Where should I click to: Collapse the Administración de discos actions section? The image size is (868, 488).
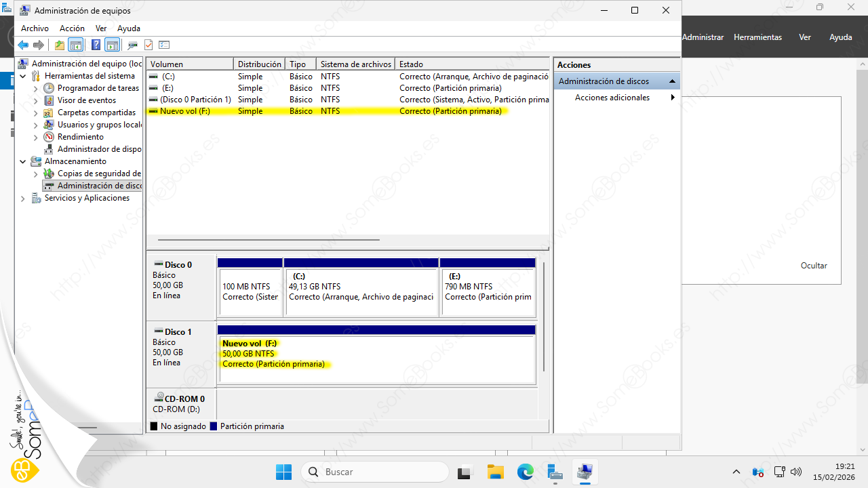click(x=672, y=81)
